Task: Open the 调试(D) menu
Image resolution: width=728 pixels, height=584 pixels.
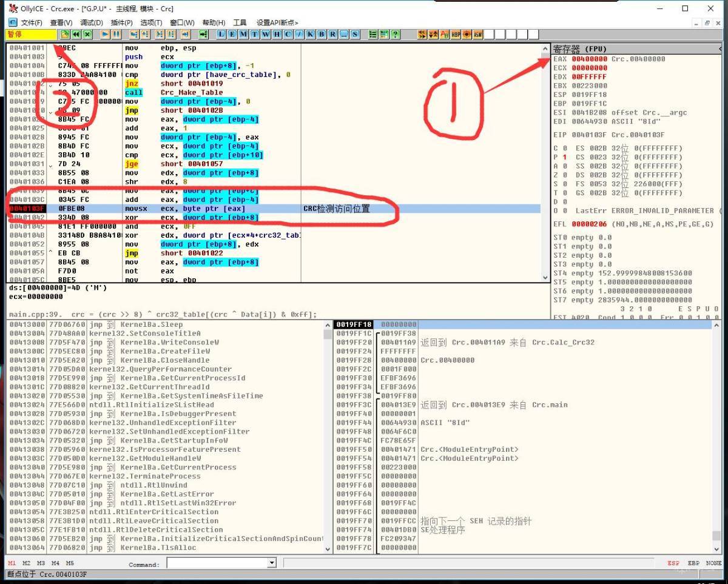Action: coord(91,22)
